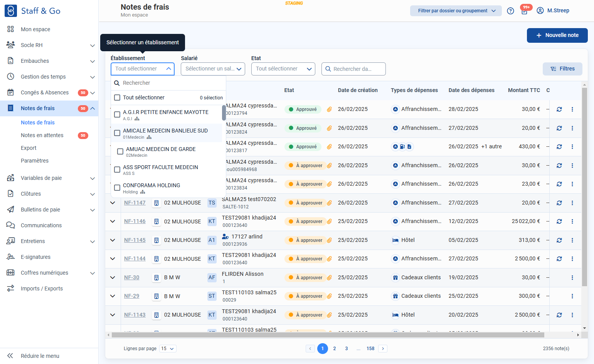Click the dropdown list vertical scrollbar
Viewport: 594px width, 364px height.
pos(224,113)
